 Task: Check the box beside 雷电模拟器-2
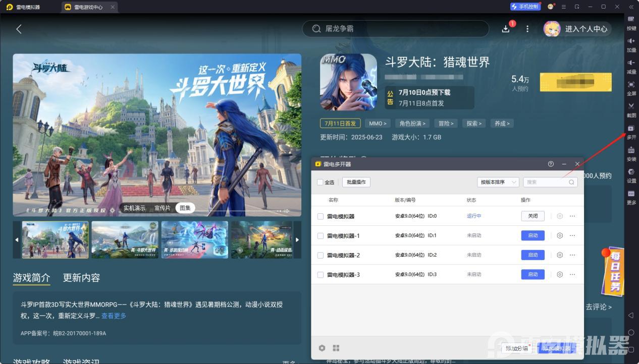pos(320,255)
